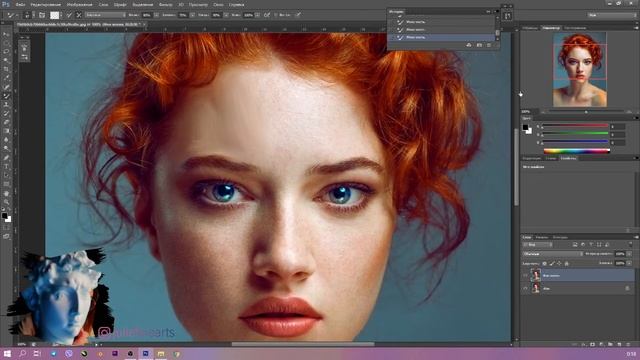
Task: Select the Path Selection tool
Action: pyautogui.click(x=6, y=176)
